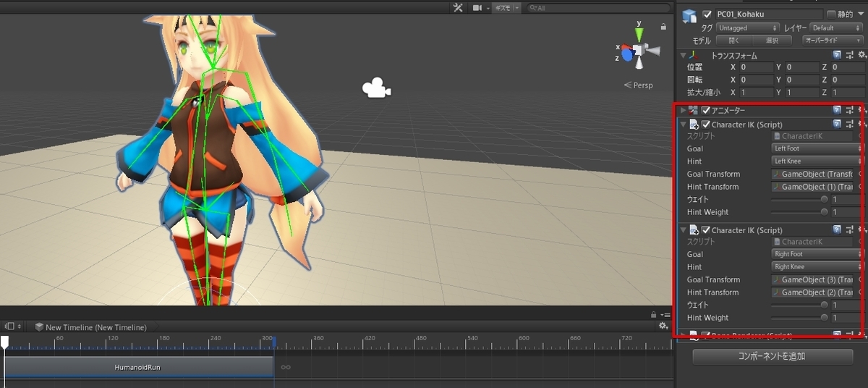Click Hint Transform field GameObject (1)
Screen dimensions: 868x388
coord(813,187)
